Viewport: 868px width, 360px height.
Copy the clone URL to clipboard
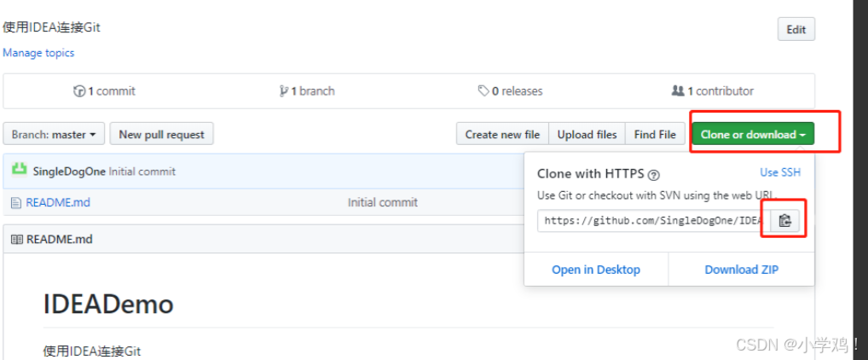coord(784,220)
